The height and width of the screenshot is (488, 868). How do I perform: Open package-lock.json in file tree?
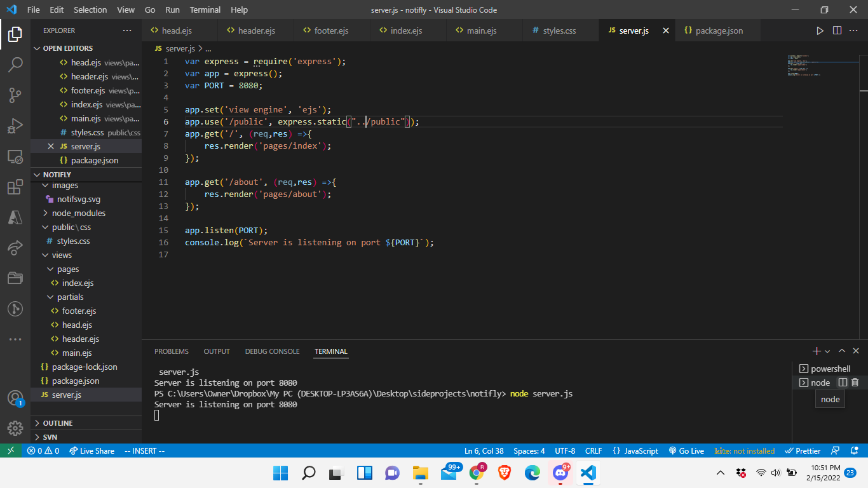[x=85, y=367]
